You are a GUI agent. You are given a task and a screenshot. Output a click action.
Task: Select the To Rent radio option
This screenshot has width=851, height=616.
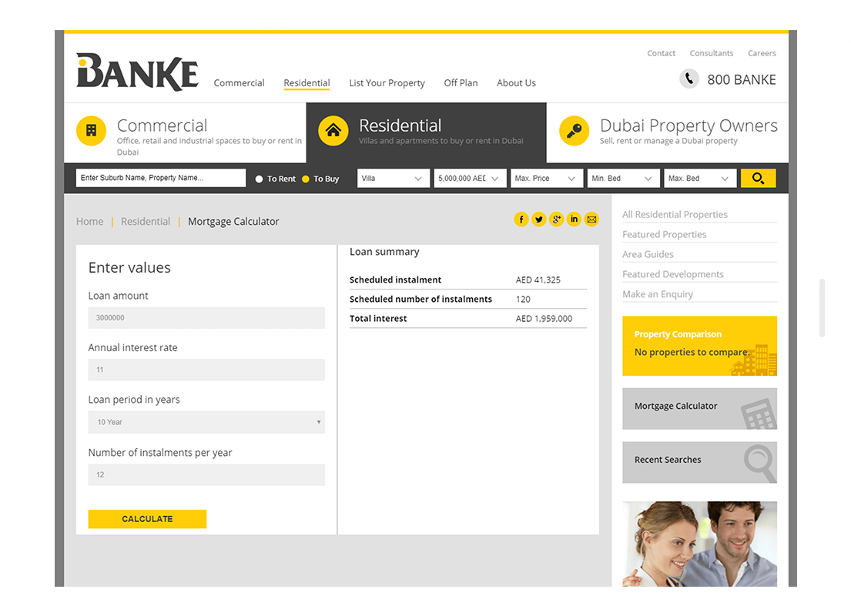pyautogui.click(x=259, y=179)
